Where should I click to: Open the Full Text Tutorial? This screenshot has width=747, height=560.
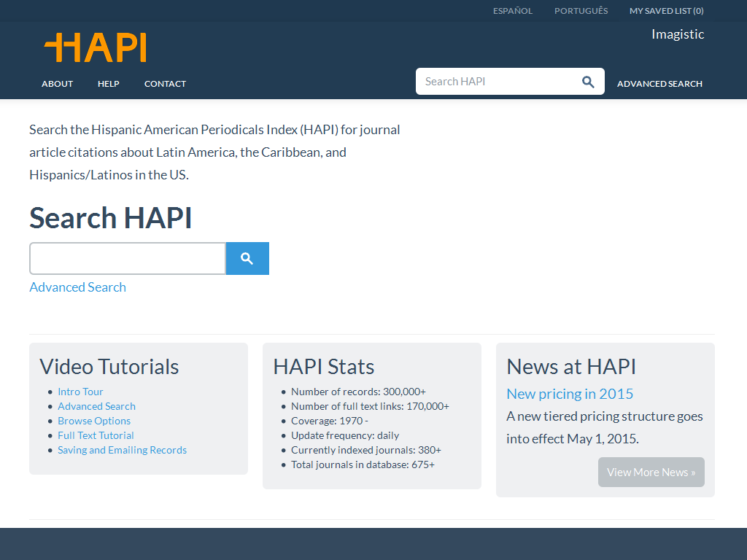click(x=96, y=435)
